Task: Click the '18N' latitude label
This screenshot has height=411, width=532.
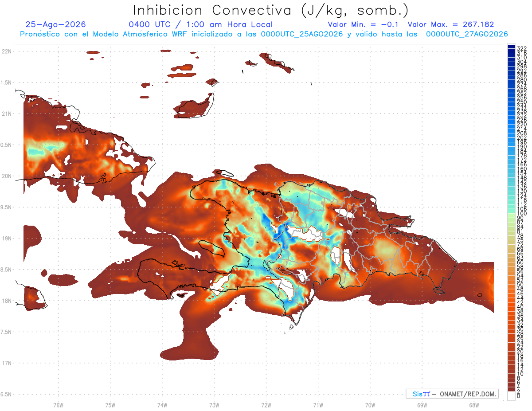Action: click(7, 301)
